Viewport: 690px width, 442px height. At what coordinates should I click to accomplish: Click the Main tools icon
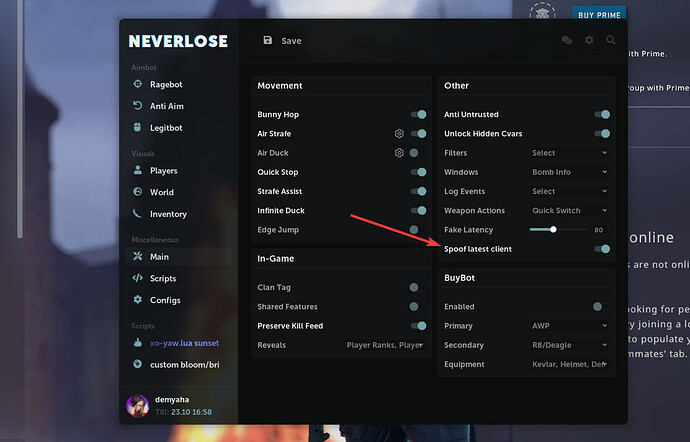[x=138, y=256]
